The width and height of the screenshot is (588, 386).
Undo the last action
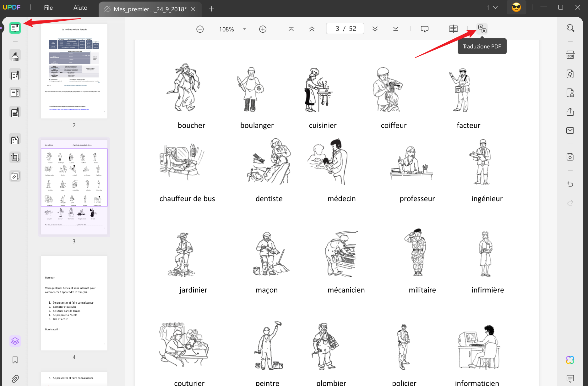click(570, 184)
